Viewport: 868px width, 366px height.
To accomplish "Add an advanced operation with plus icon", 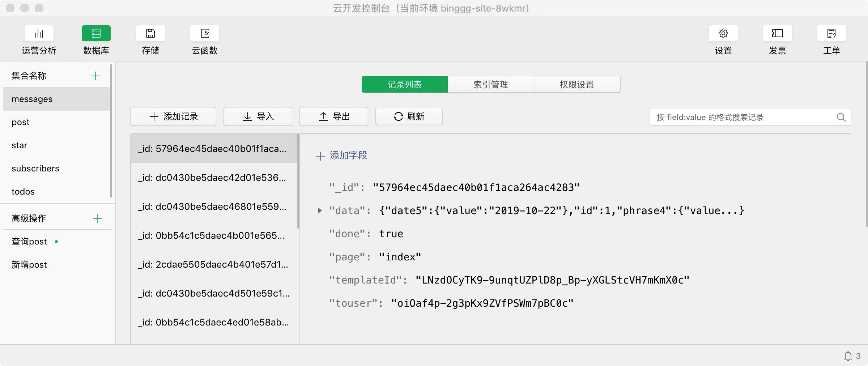I will point(98,218).
